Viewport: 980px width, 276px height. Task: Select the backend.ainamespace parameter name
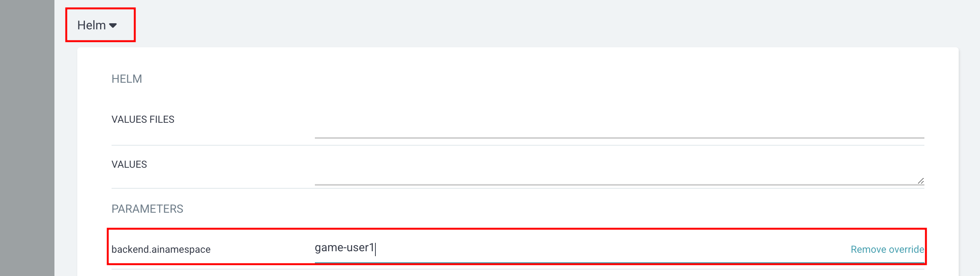tap(161, 249)
